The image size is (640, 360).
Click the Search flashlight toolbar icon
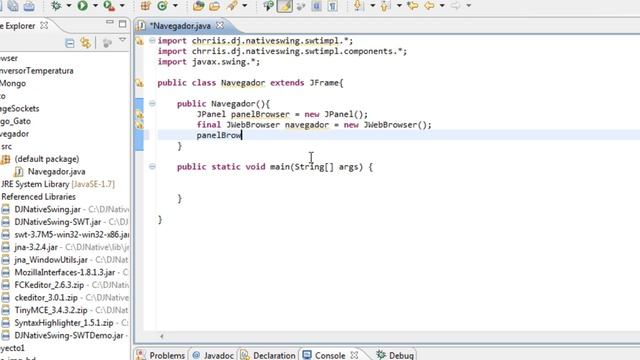(233, 5)
